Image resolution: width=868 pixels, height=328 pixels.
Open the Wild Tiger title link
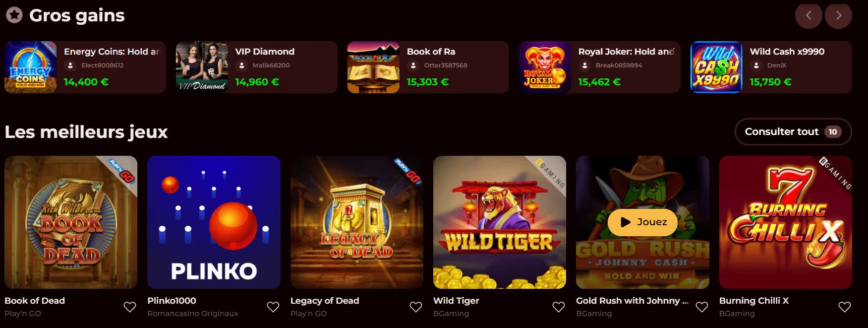tap(456, 301)
